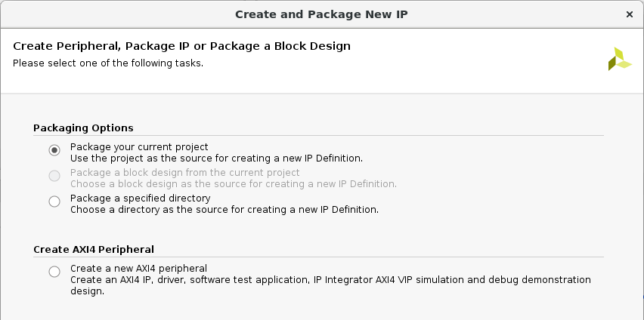Click the 'Create an AXI4 IP, driver' description
Image resolution: width=644 pixels, height=320 pixels.
330,285
